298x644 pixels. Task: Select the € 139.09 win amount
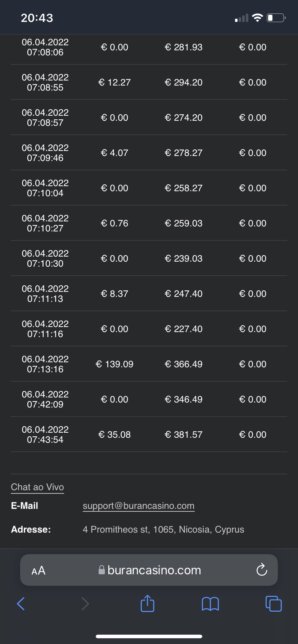[x=114, y=364]
